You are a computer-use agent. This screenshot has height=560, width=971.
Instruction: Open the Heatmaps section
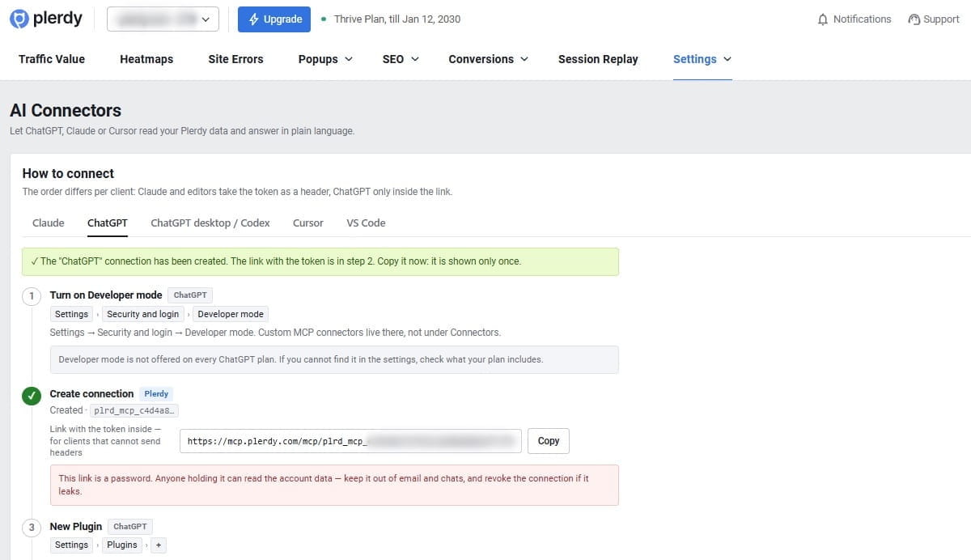146,59
